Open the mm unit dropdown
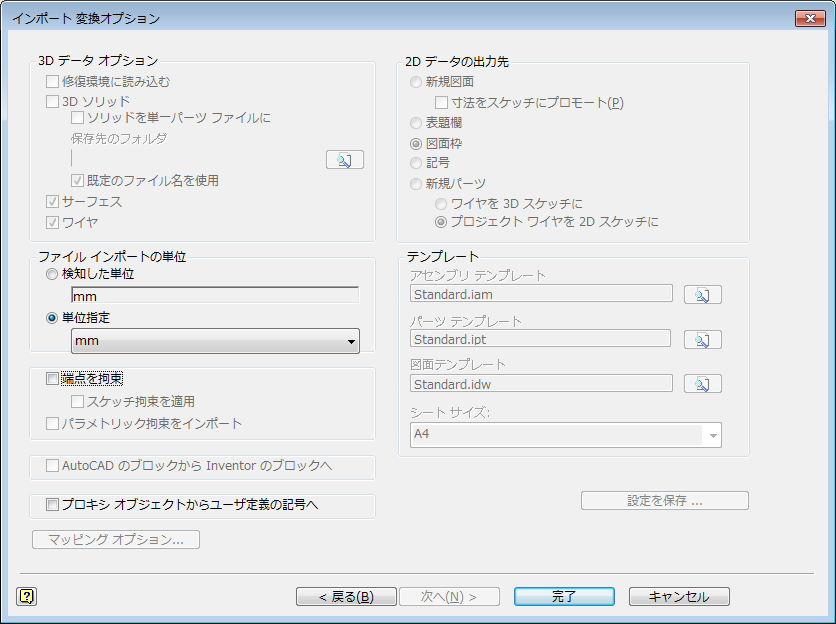Viewport: 836px width, 624px height. pyautogui.click(x=215, y=342)
